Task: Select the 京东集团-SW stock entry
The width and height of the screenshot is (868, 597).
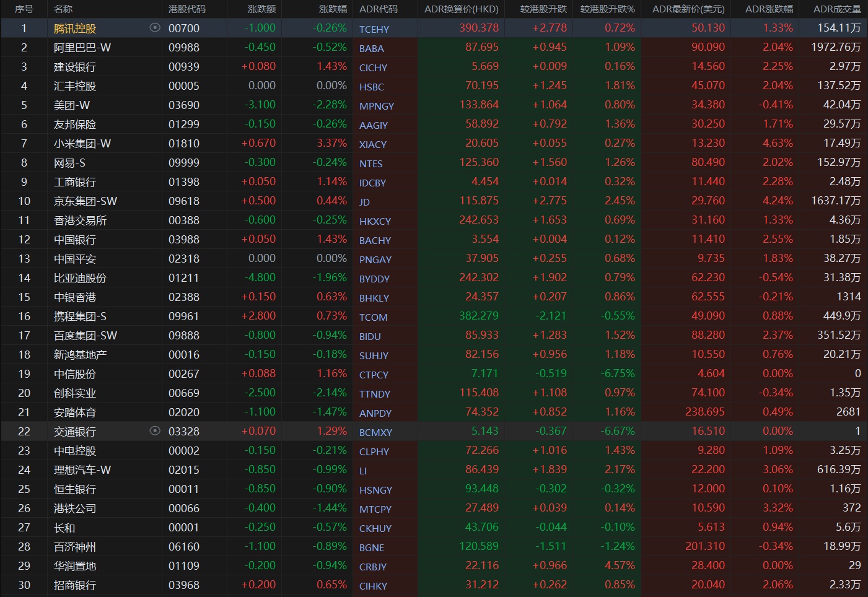Action: click(x=85, y=201)
